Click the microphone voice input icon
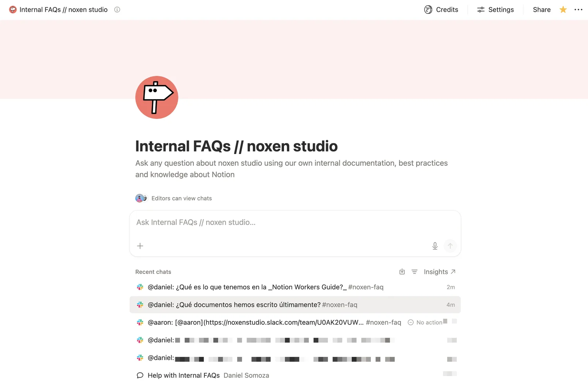Image resolution: width=588 pixels, height=382 pixels. (x=435, y=246)
